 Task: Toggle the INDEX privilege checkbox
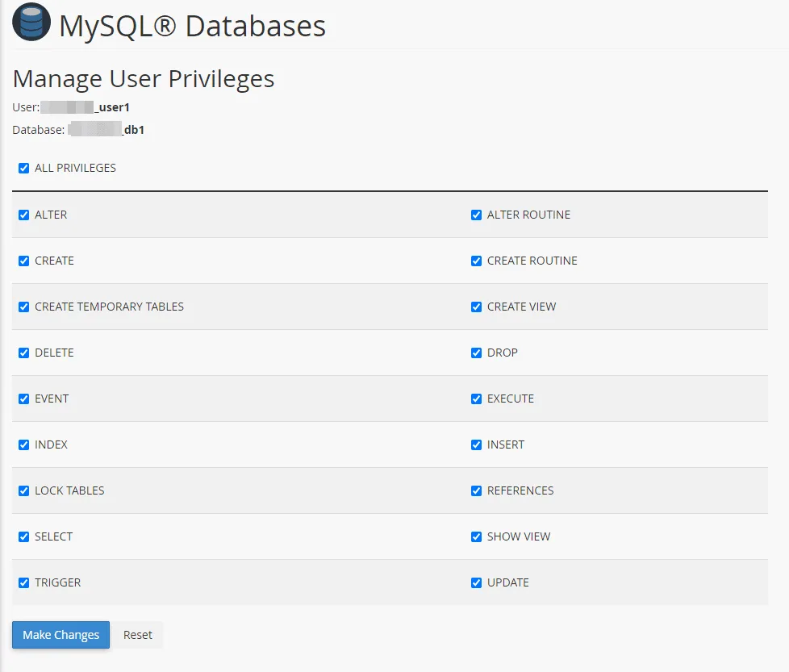tap(23, 445)
